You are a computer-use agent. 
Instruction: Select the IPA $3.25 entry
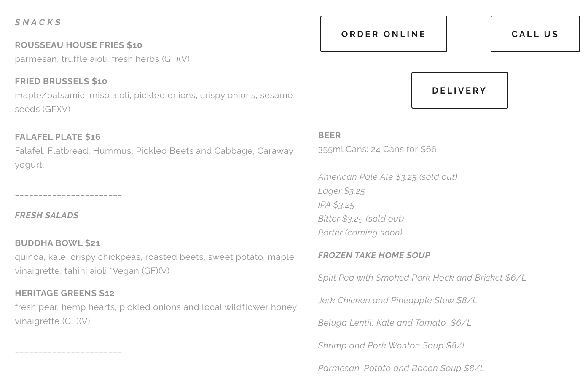[336, 205]
